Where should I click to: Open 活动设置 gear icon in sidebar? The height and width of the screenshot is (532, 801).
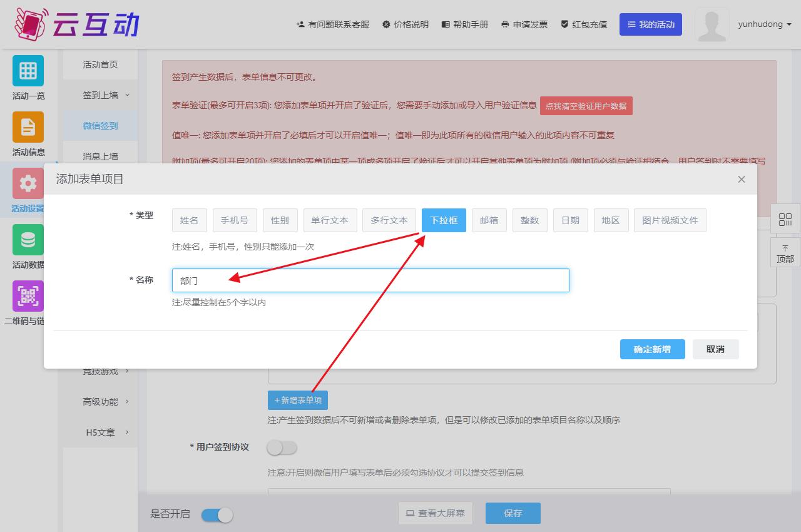pos(28,183)
